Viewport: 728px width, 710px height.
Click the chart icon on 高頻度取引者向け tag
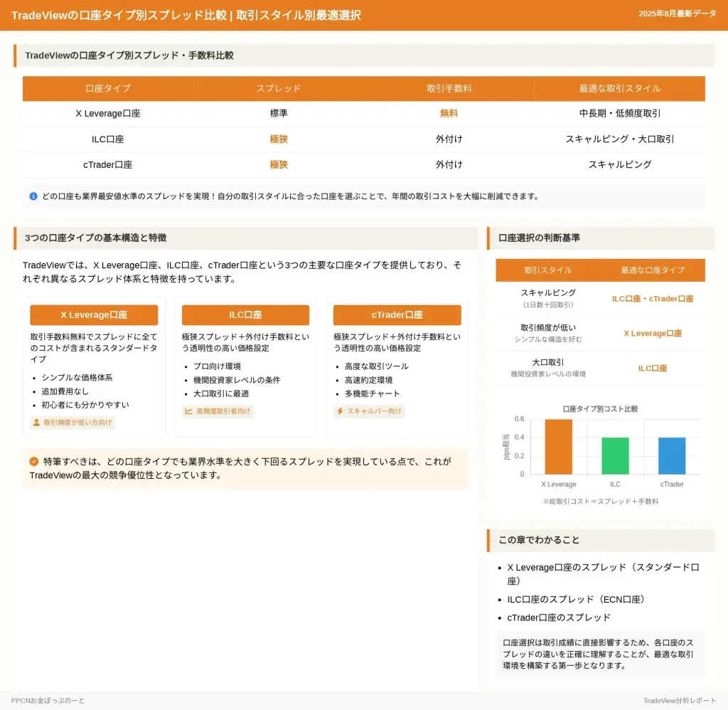188,411
